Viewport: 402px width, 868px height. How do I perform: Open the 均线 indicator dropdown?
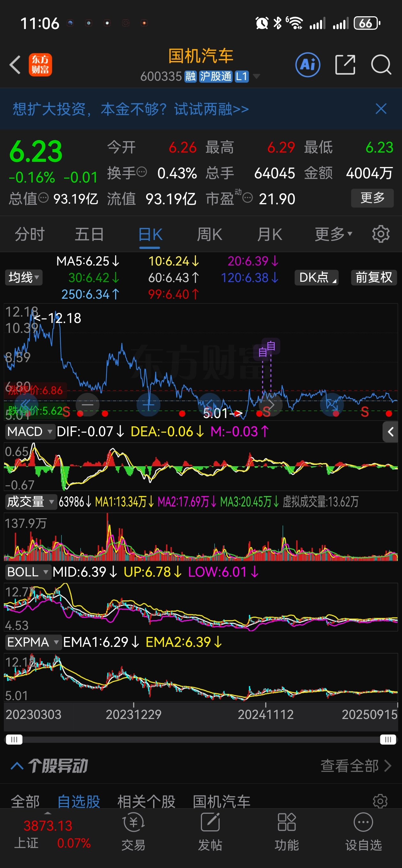point(24,277)
